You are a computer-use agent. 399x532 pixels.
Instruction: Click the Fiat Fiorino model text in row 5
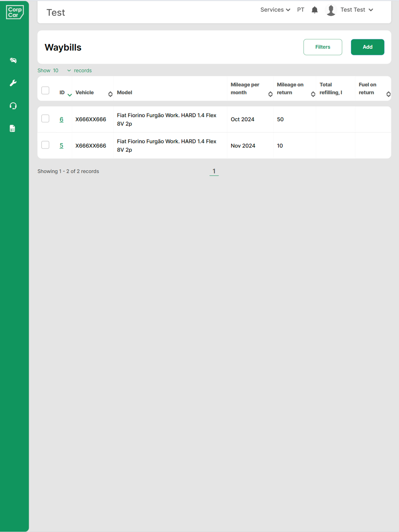coord(166,146)
